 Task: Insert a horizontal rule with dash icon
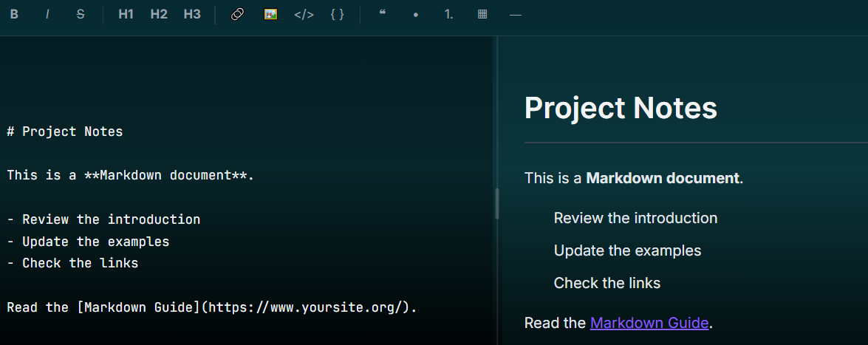tap(516, 15)
